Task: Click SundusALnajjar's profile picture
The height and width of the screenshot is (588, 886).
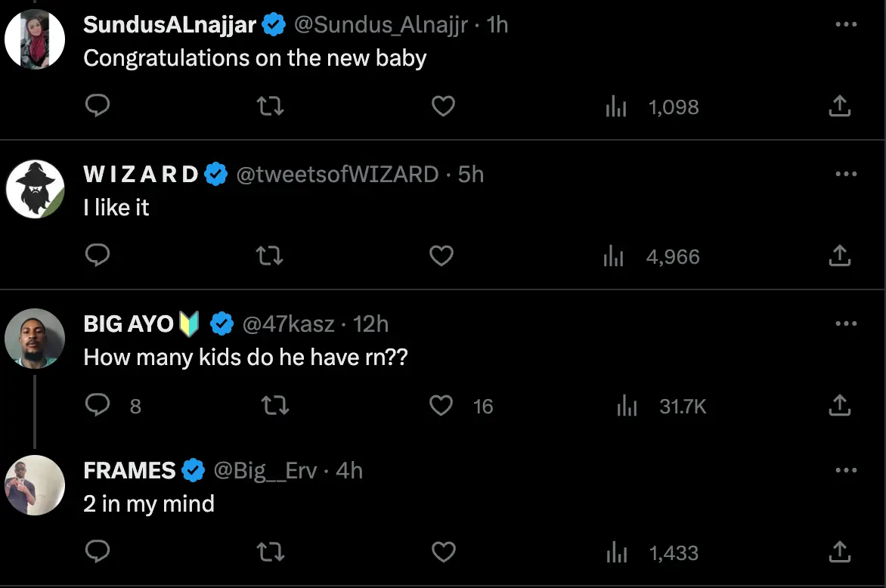Action: [x=35, y=38]
